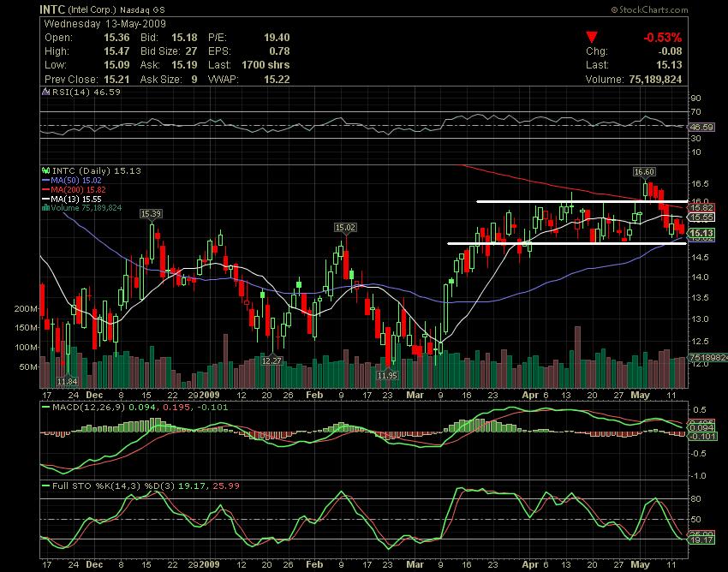Viewport: 728px width, 572px height.
Task: Click the volume bars icon in legend
Action: [x=45, y=208]
